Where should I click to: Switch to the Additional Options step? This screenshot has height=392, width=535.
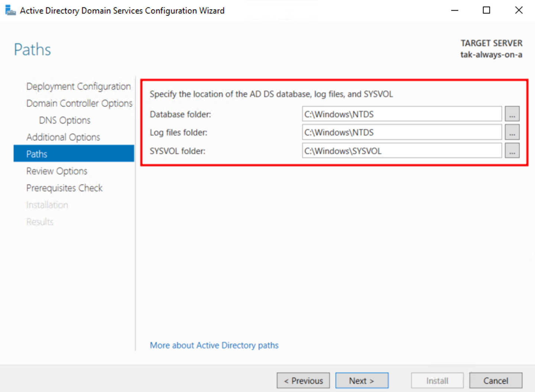[63, 137]
